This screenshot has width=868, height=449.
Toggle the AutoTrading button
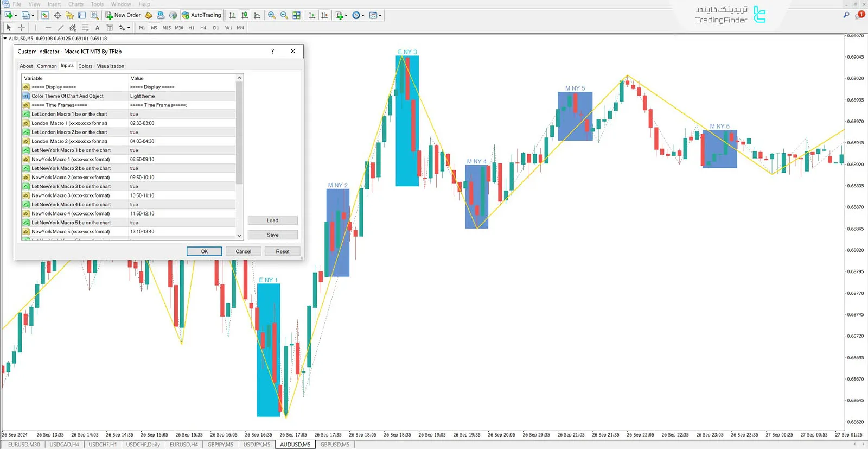tap(201, 15)
